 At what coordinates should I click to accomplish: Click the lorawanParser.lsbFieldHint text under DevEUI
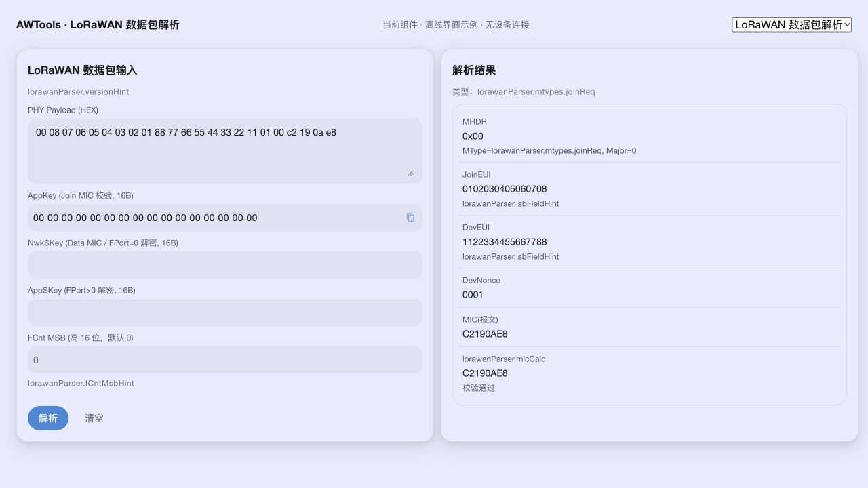511,257
